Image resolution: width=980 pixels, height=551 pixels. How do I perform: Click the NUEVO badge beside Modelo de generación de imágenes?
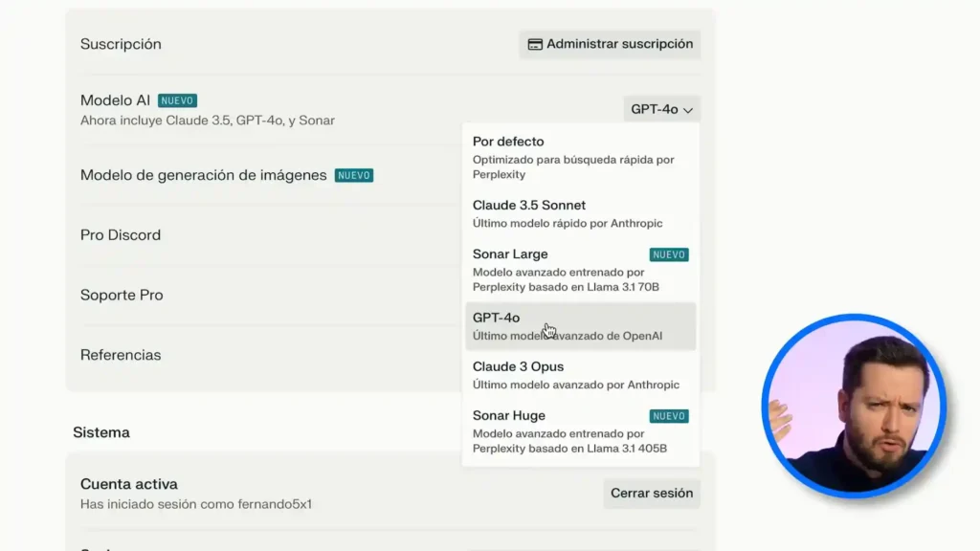[x=354, y=176]
